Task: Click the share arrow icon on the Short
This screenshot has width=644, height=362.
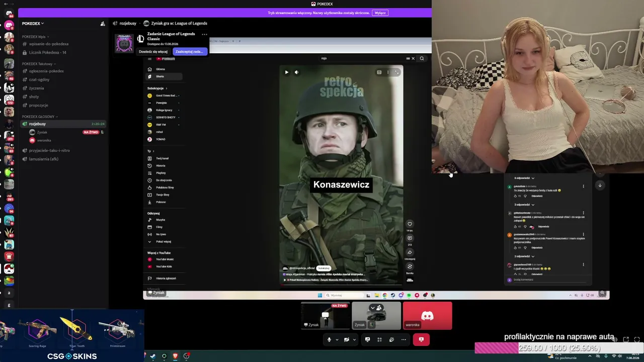Action: tap(410, 252)
